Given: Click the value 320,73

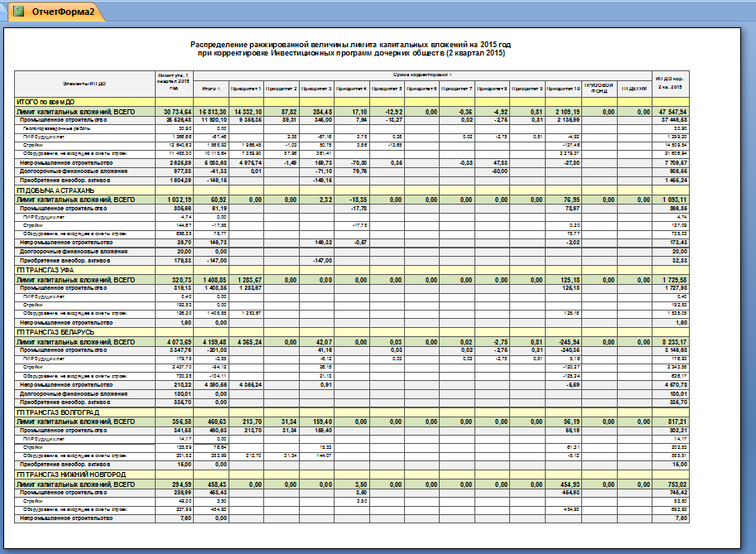Looking at the screenshot, I should [181, 280].
